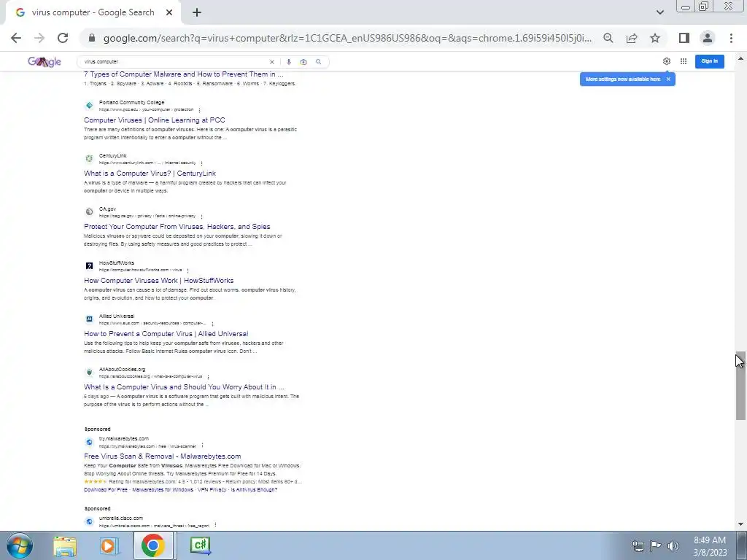
Task: Search by image with the camera icon
Action: tap(303, 62)
